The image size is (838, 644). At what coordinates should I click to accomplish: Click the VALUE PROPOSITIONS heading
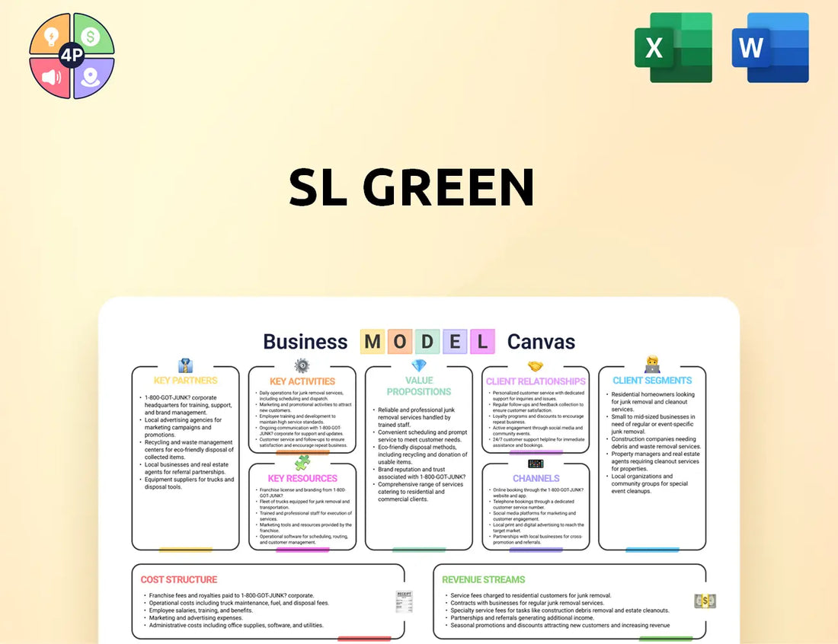click(x=419, y=386)
